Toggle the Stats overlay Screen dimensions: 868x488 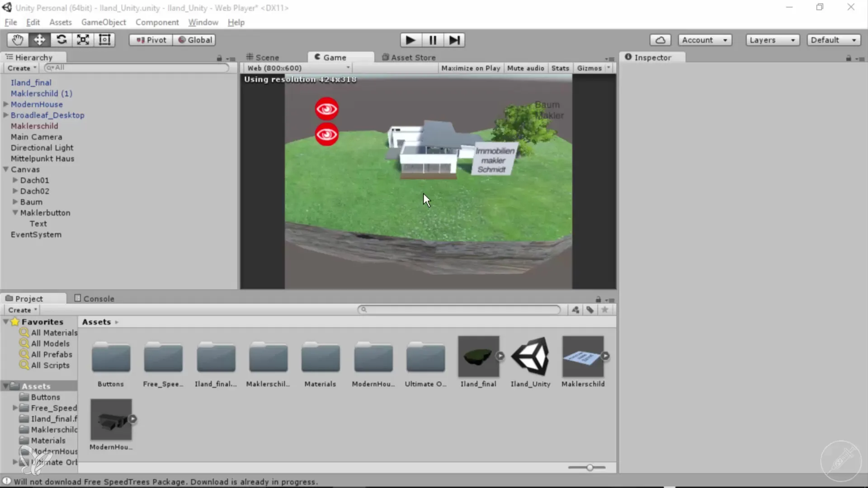[560, 68]
